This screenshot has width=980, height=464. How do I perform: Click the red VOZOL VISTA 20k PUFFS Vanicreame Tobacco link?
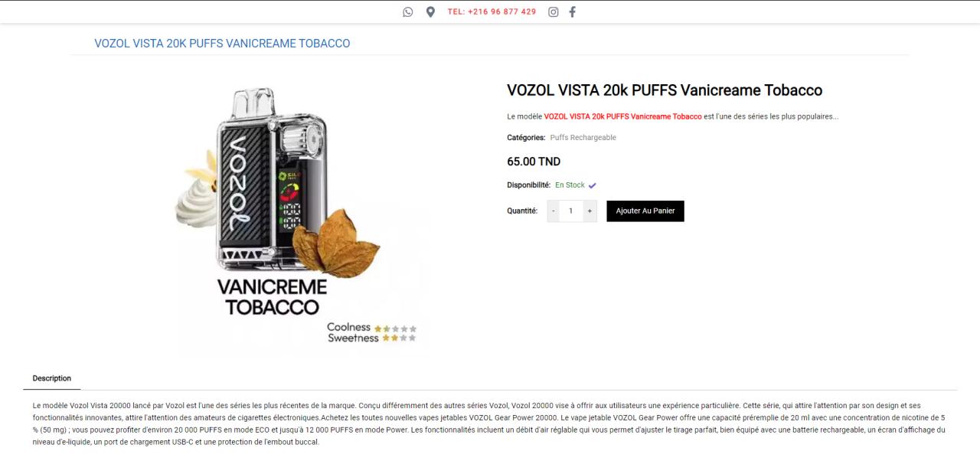click(622, 116)
